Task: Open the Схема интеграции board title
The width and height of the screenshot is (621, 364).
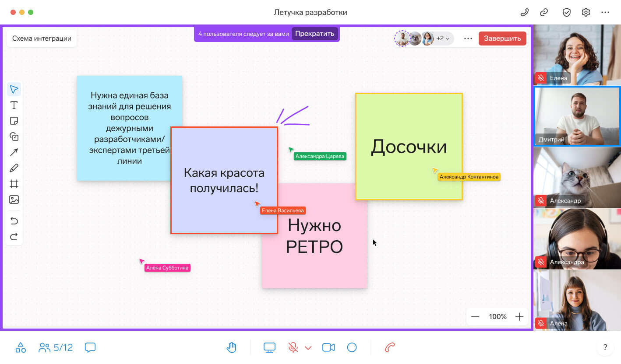Action: [x=42, y=38]
